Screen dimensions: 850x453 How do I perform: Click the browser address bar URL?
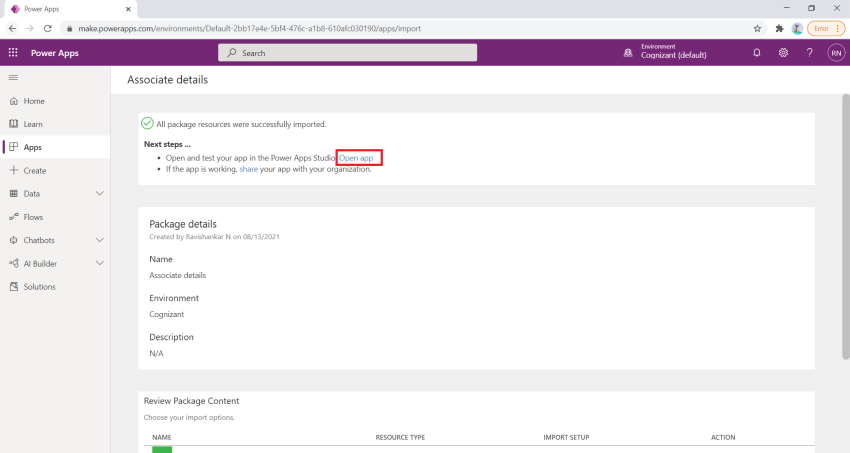coord(249,28)
